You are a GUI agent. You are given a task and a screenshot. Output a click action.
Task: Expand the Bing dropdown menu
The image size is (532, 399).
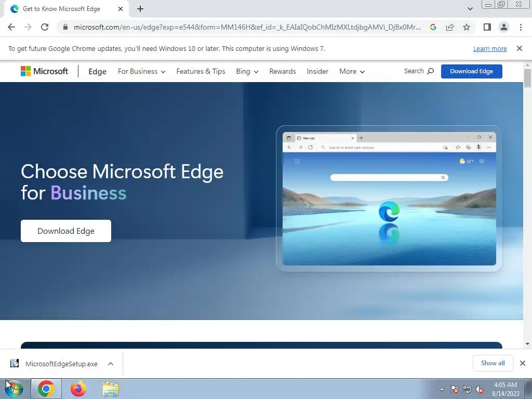click(x=247, y=72)
